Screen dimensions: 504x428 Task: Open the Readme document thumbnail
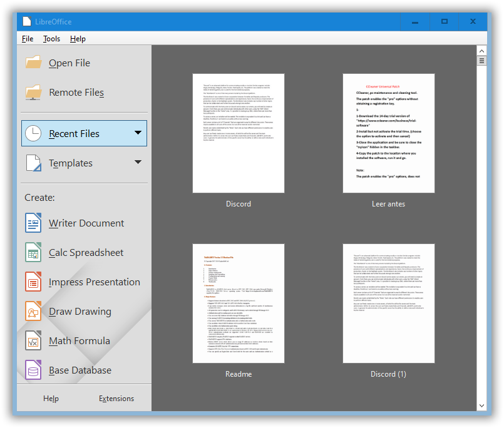(238, 303)
